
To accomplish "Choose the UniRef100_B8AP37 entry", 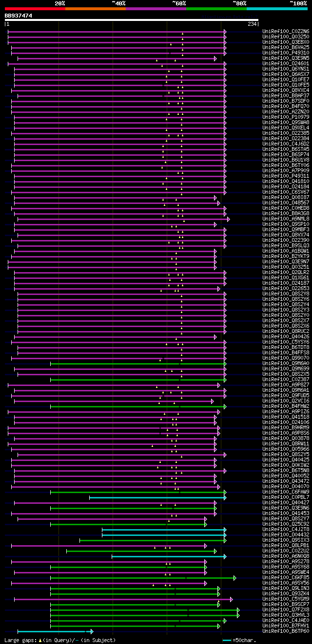I will tap(286, 95).
